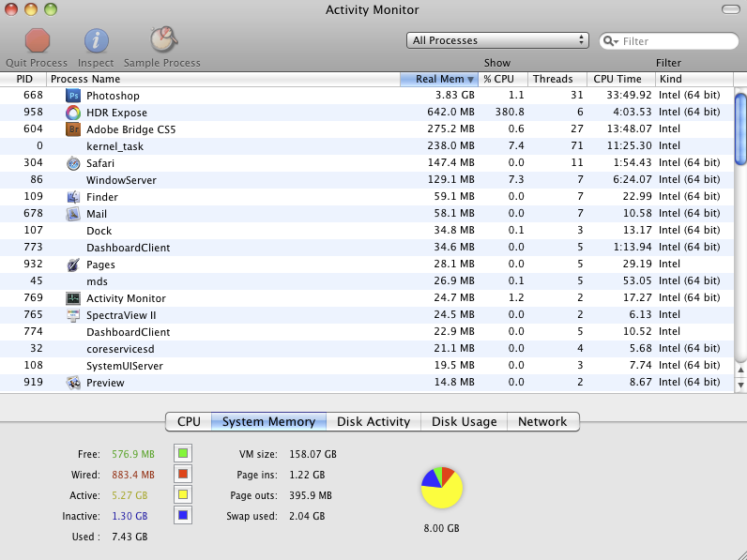The height and width of the screenshot is (560, 747).
Task: Select the coreservicesd process row
Action: click(367, 349)
